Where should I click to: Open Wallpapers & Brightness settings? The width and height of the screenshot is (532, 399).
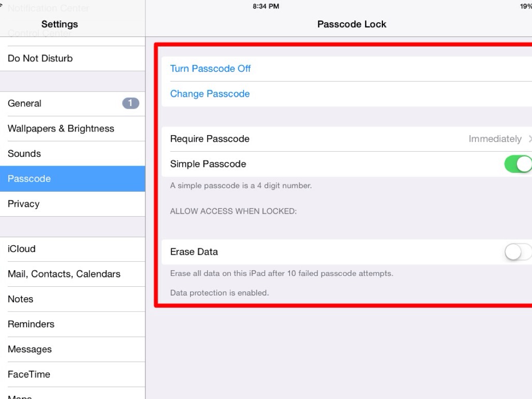[61, 129]
